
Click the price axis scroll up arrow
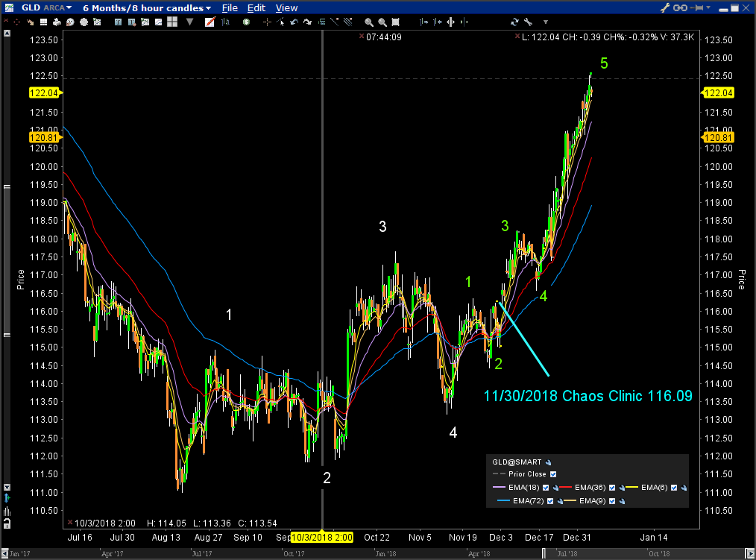7,34
